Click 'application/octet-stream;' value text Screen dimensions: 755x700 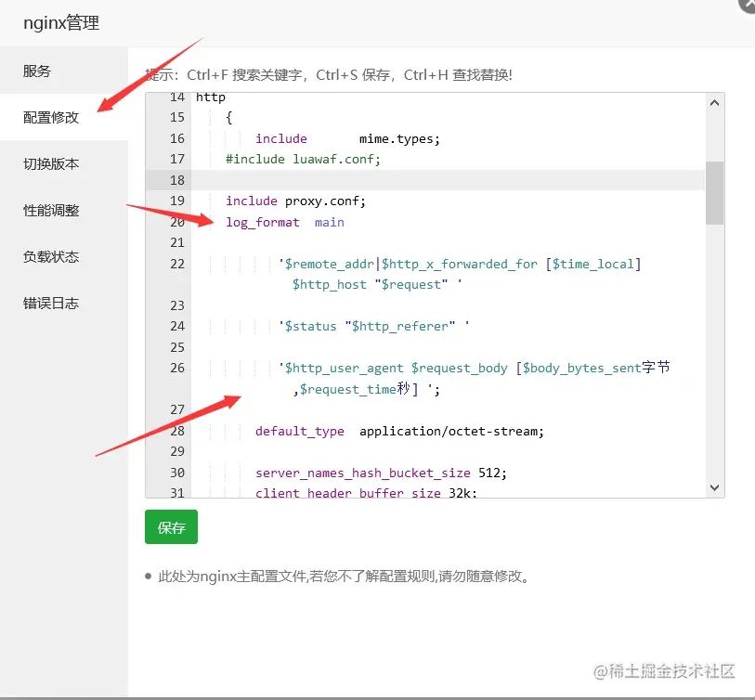point(451,432)
